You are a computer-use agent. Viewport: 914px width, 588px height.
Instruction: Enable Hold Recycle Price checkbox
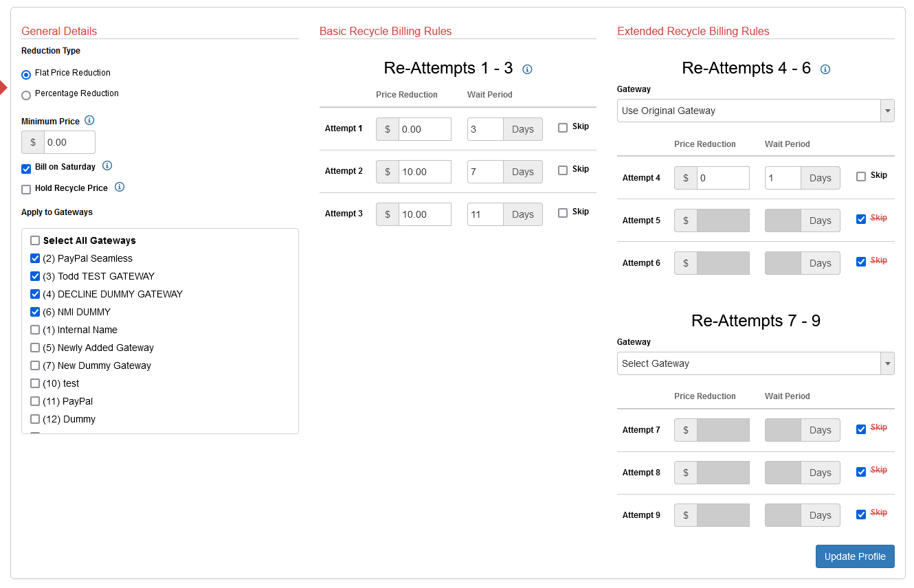(x=26, y=190)
